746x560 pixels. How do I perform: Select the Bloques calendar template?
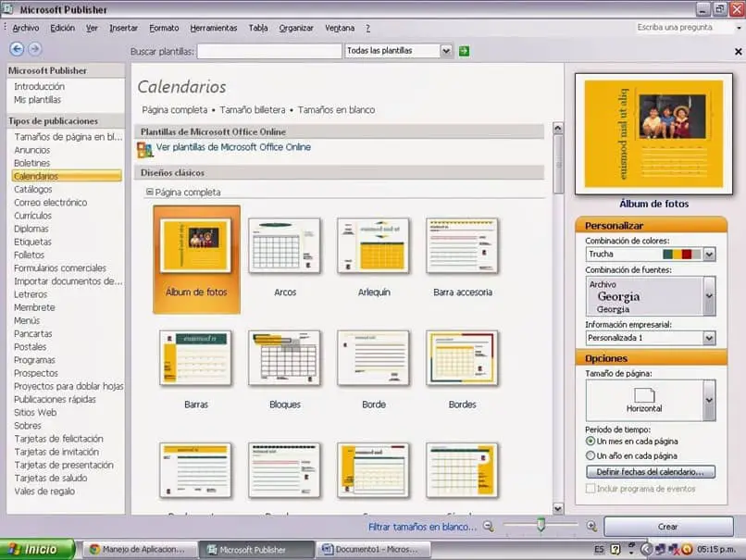pyautogui.click(x=284, y=358)
